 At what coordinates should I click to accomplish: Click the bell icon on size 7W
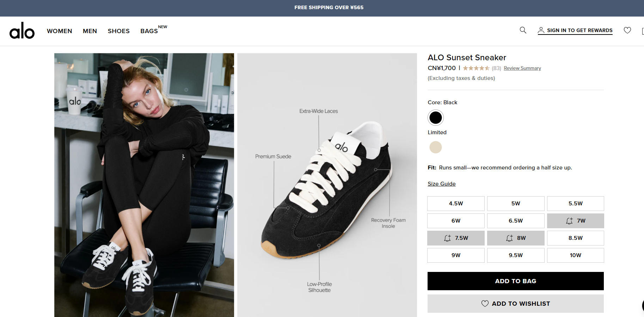(569, 221)
